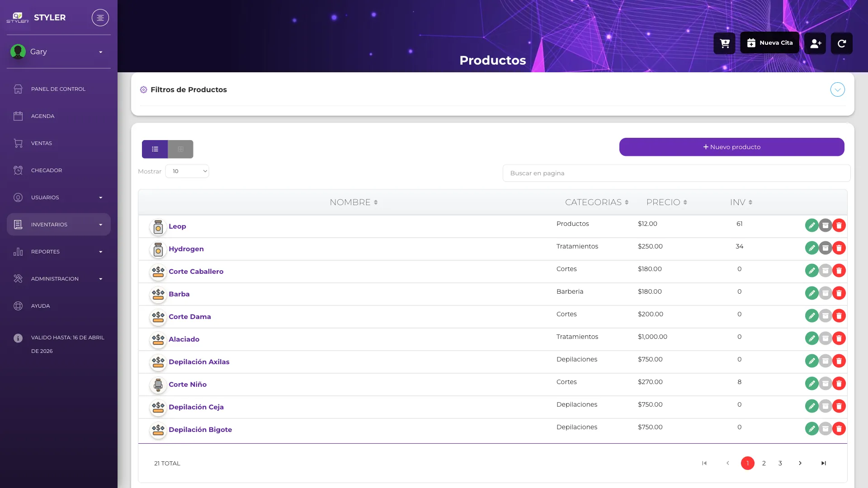
Task: Archive the Corte Niño row
Action: tap(825, 383)
